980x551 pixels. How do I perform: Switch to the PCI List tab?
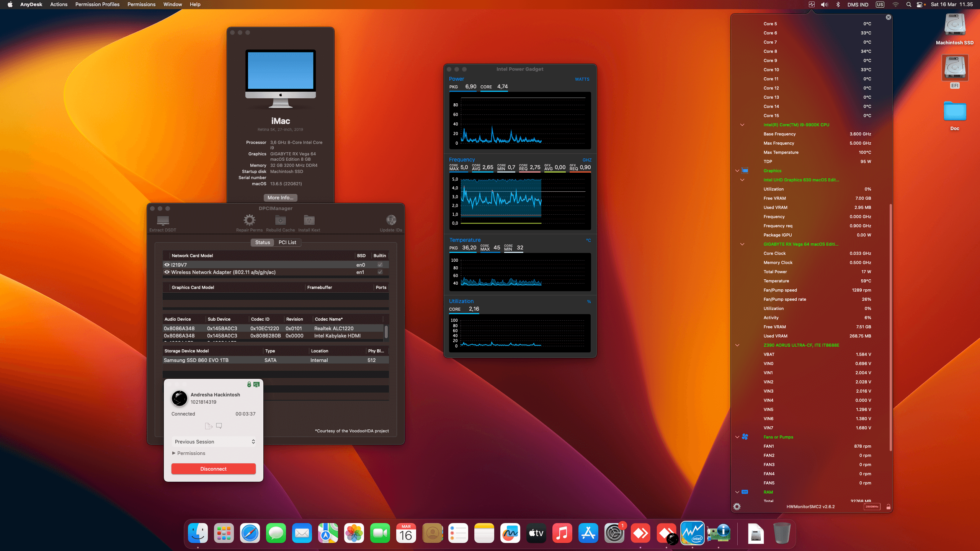(287, 242)
